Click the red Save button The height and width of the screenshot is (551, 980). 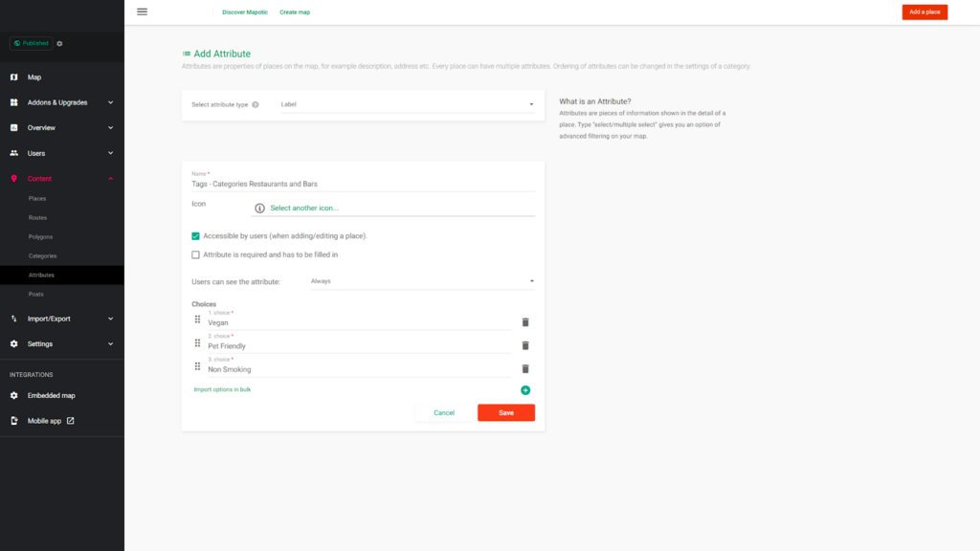(506, 413)
